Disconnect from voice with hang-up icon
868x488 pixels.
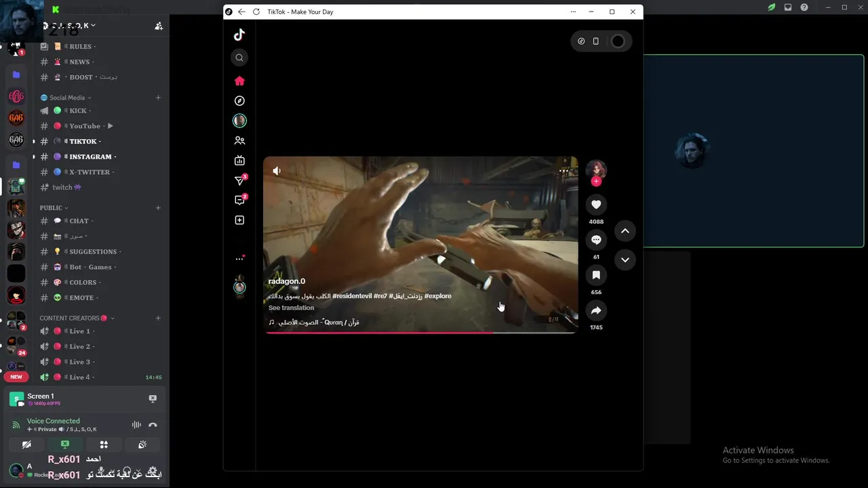tap(153, 425)
